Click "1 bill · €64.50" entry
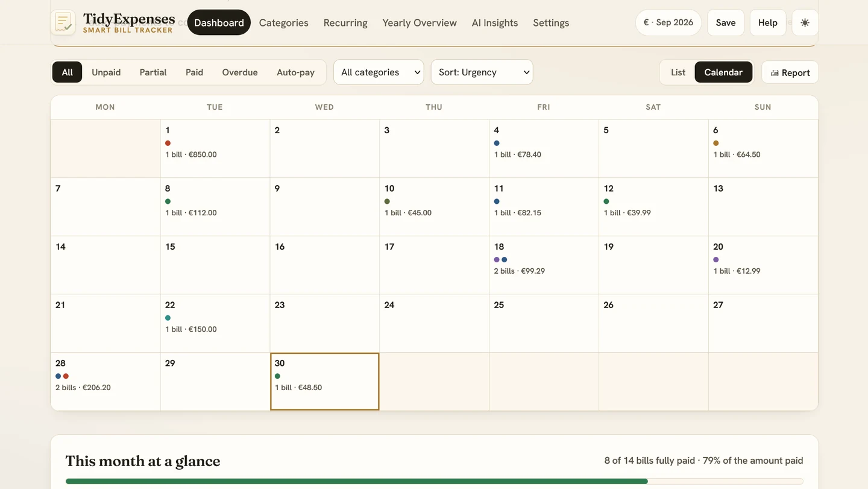 737,154
